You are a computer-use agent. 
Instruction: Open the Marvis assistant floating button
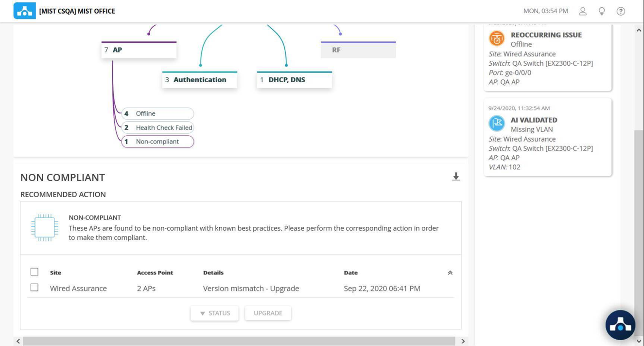(x=620, y=325)
